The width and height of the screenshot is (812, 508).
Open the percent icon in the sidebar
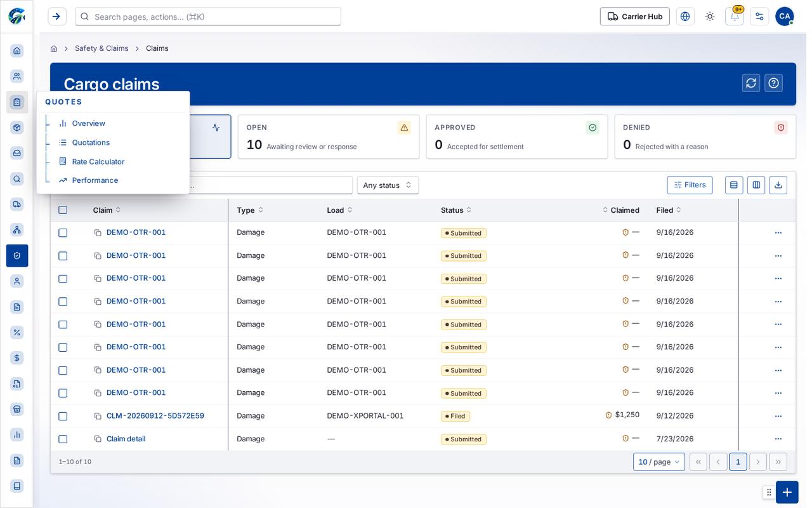coord(17,333)
